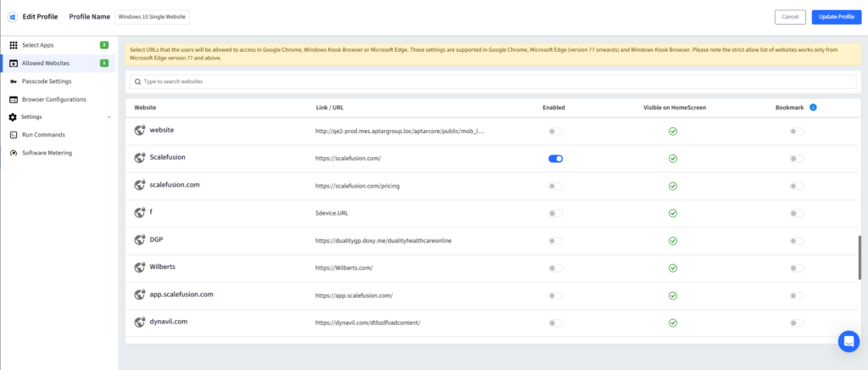Click the globe icon for DGP row
This screenshot has width=868, height=370.
point(140,240)
